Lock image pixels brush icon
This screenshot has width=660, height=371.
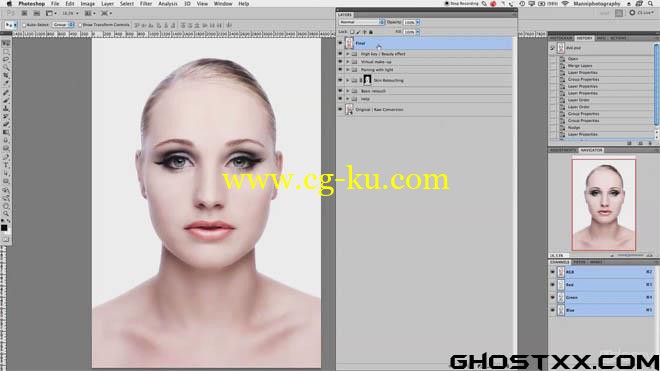[359, 32]
